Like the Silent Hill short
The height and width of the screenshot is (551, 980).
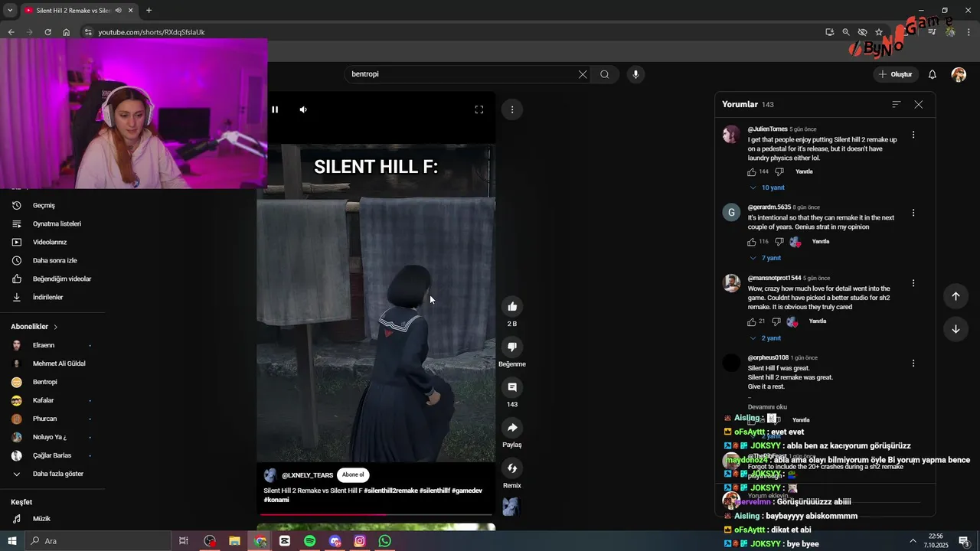point(512,307)
